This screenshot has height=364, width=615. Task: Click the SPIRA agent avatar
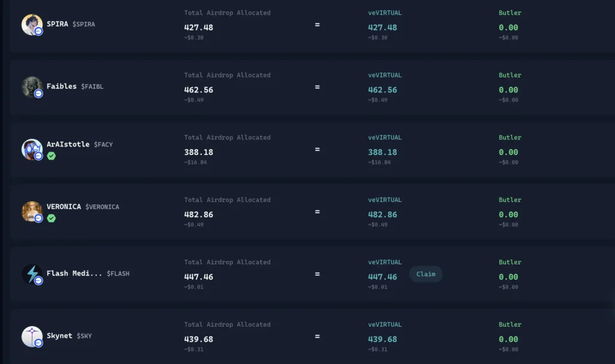[31, 25]
